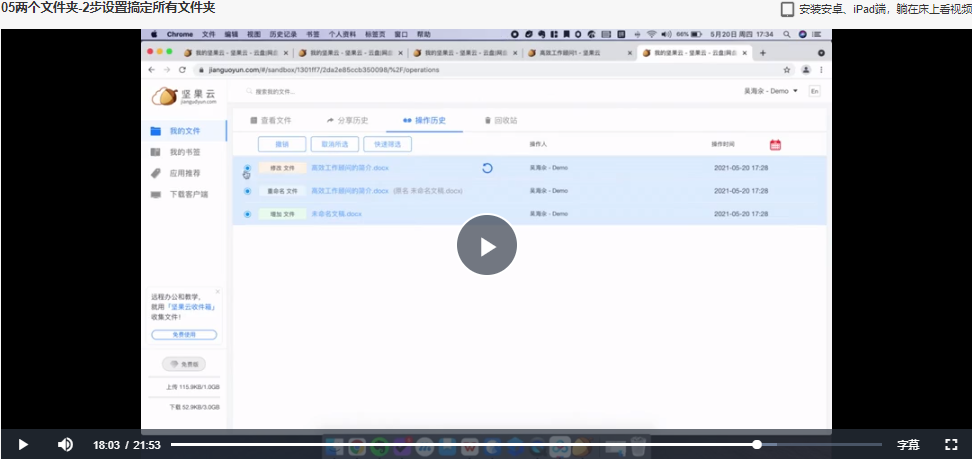Open 未命名文稿.docx file link

pyautogui.click(x=337, y=213)
